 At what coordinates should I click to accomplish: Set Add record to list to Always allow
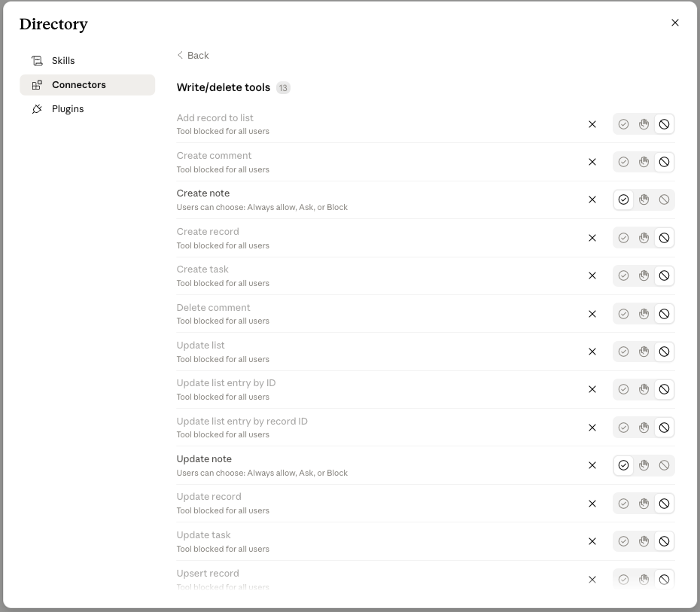click(623, 124)
